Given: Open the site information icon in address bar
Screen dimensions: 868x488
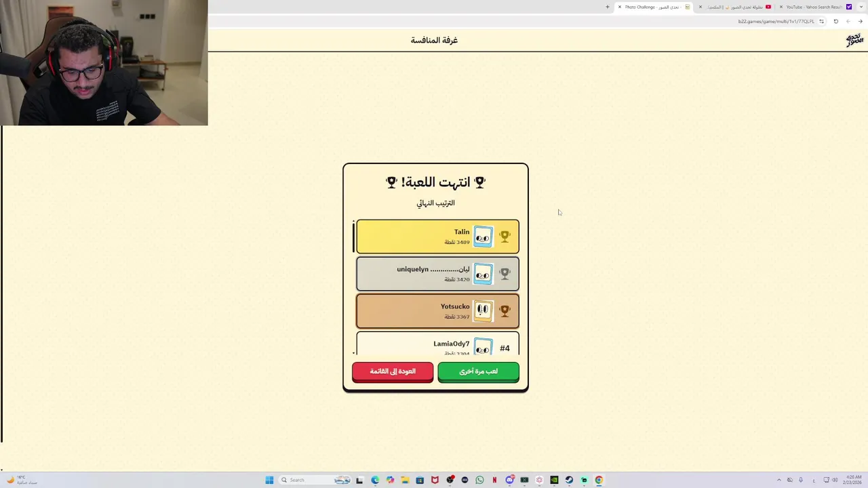Looking at the screenshot, I should (x=822, y=21).
